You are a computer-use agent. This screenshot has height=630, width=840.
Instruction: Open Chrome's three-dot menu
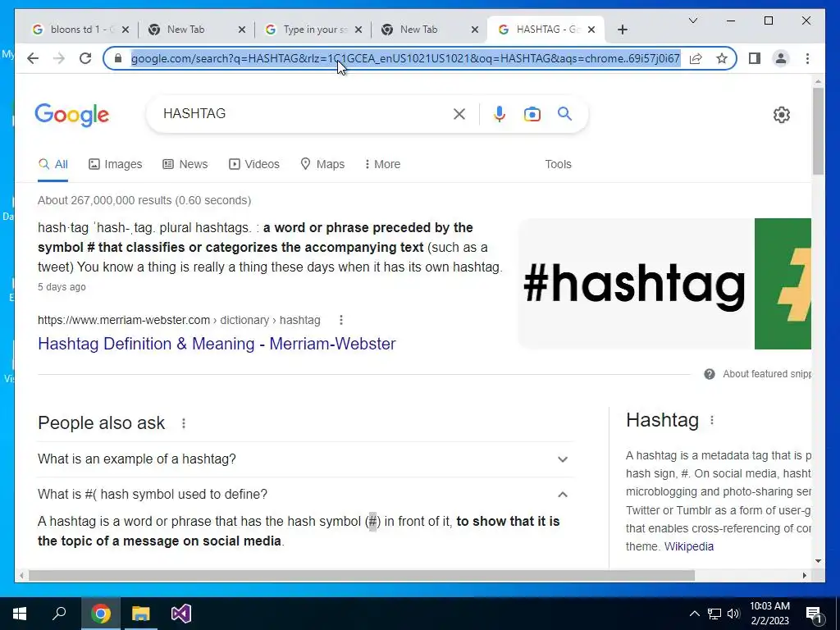[807, 58]
